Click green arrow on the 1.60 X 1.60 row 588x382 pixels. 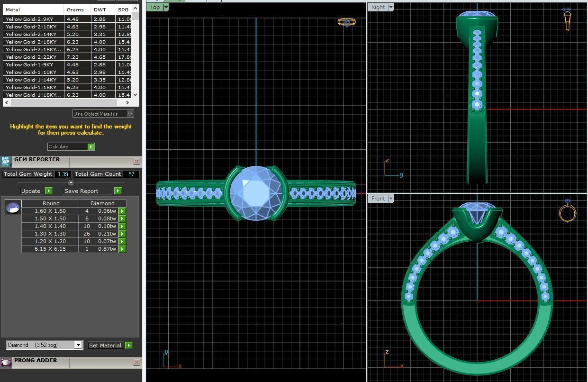tap(122, 211)
